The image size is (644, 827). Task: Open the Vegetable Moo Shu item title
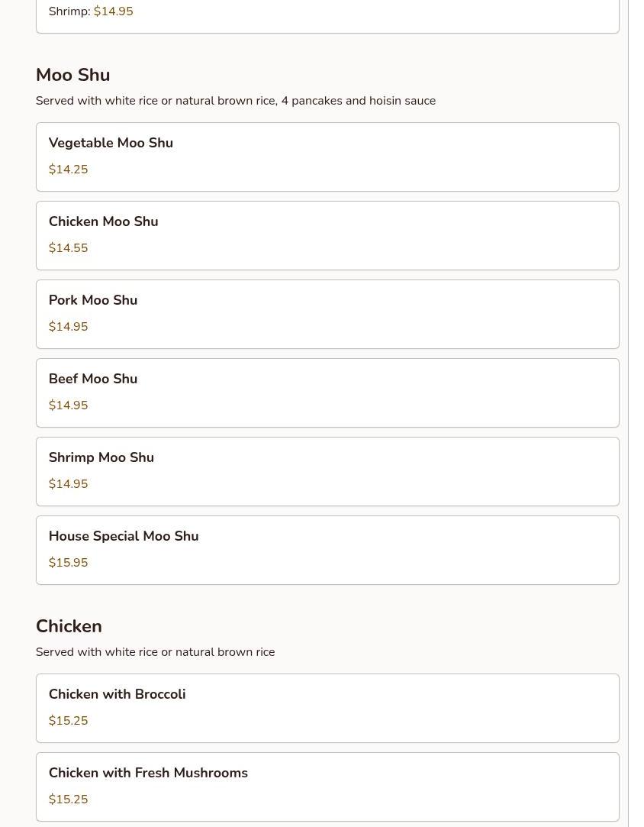pyautogui.click(x=111, y=143)
